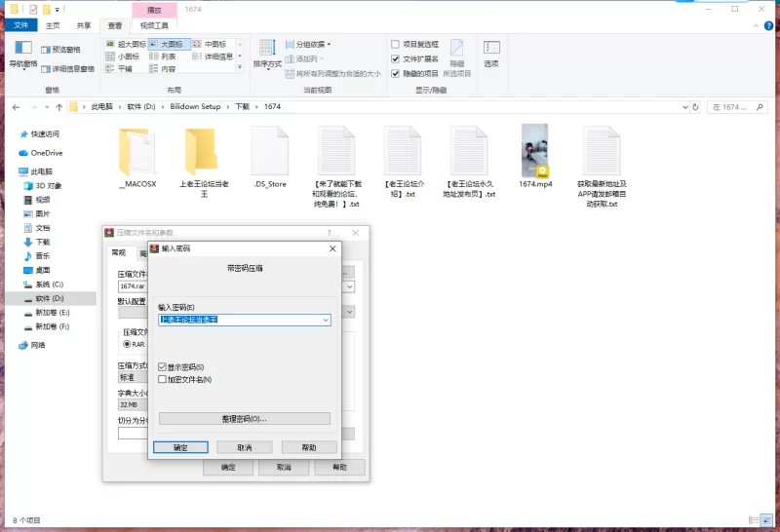Viewport: 780px width, 532px height.
Task: Select the __MACOSX folder icon
Action: coord(137,151)
